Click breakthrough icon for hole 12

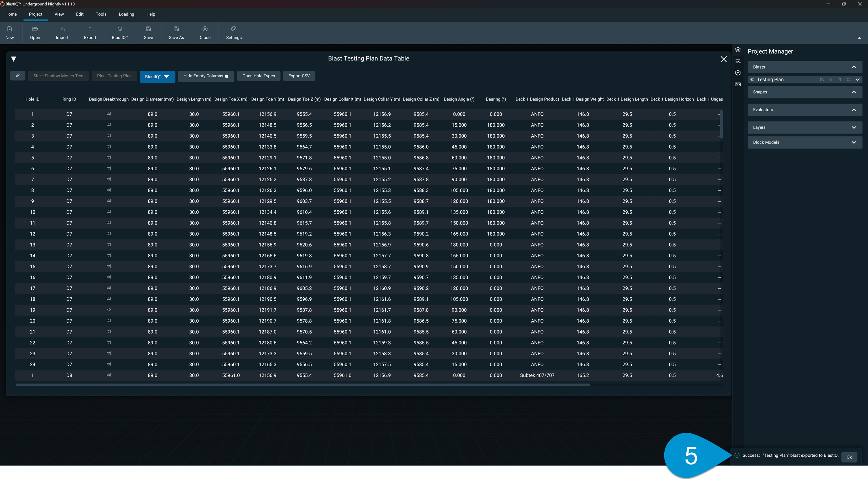coord(109,234)
